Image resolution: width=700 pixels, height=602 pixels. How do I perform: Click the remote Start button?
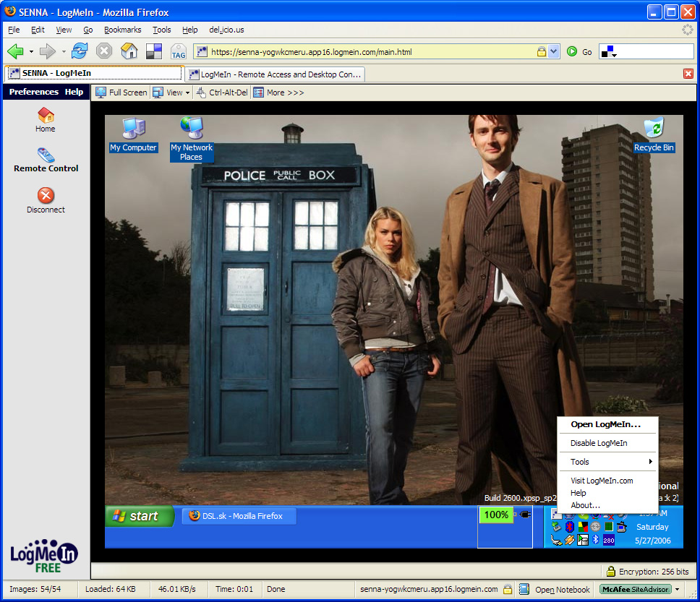tap(140, 516)
